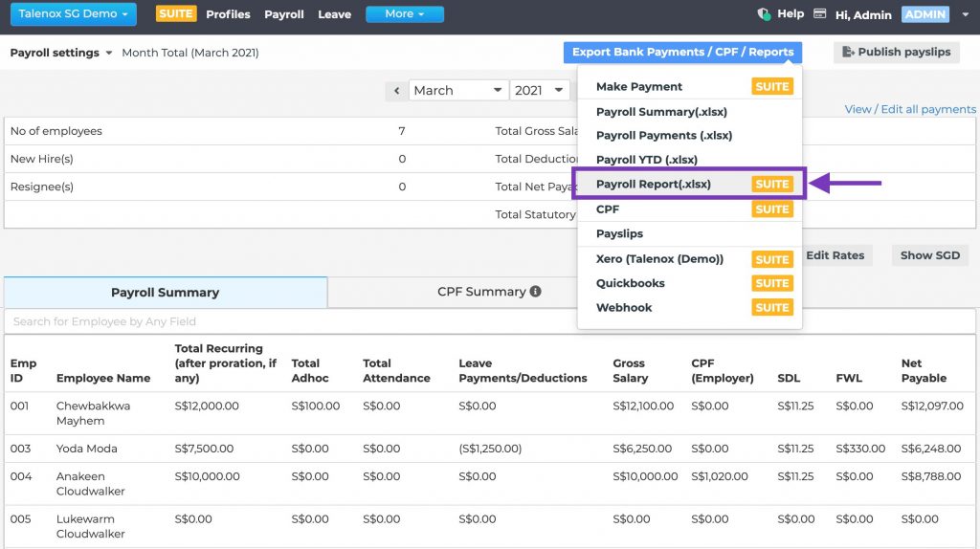Click Edit Rates button
This screenshot has width=980, height=549.
835,255
